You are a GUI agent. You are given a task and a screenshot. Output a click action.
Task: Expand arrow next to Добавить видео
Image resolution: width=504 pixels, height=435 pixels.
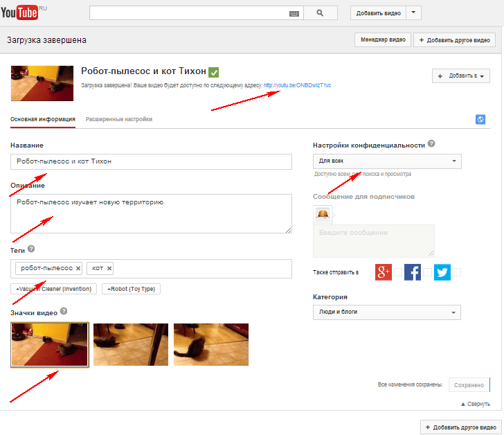(414, 13)
